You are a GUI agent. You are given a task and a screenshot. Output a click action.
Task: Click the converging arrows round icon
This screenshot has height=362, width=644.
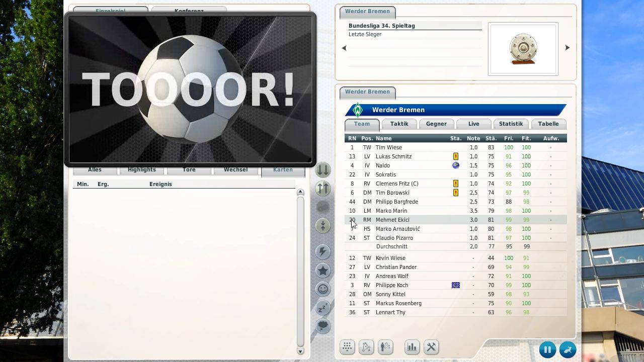click(x=323, y=226)
